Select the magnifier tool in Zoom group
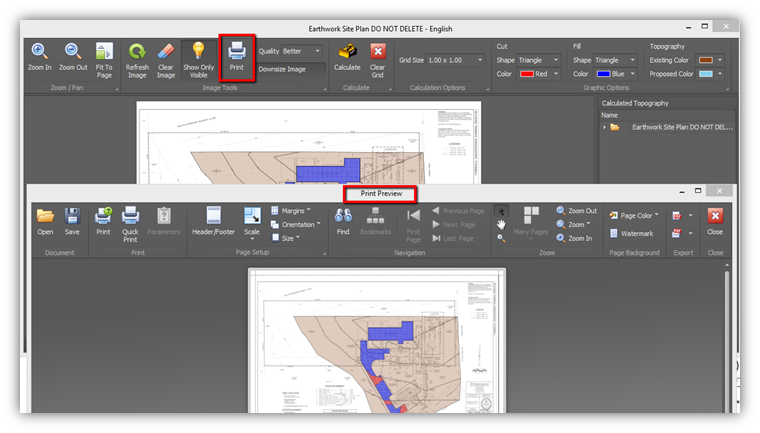The width and height of the screenshot is (760, 433). pyautogui.click(x=501, y=238)
